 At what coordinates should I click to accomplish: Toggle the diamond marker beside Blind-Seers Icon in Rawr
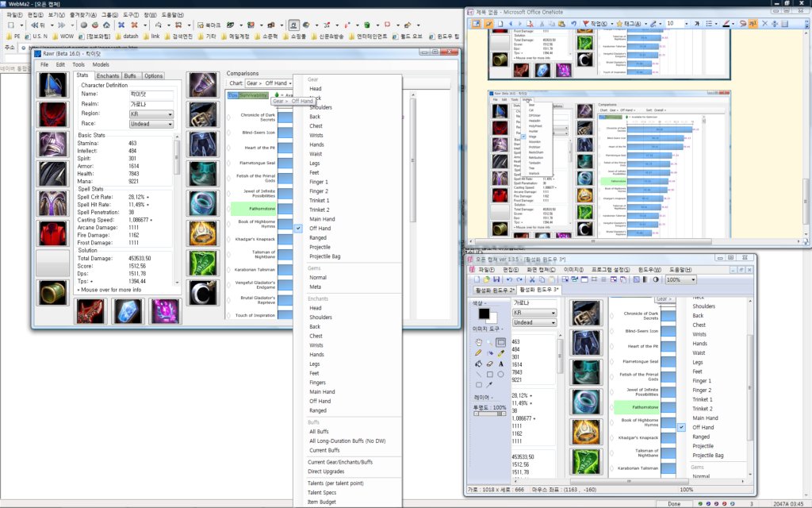pos(228,133)
